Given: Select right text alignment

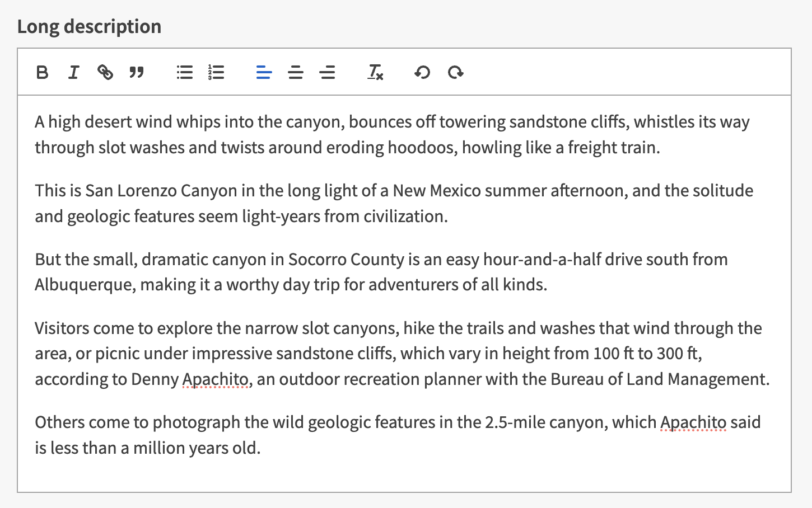Looking at the screenshot, I should (x=328, y=72).
